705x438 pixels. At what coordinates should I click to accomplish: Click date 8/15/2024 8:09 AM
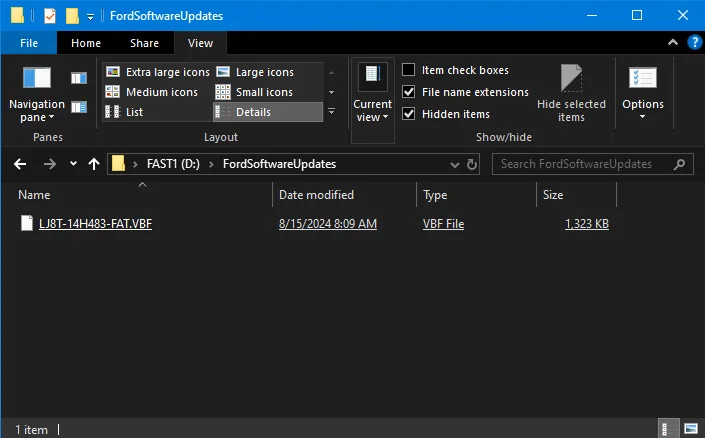tap(328, 223)
